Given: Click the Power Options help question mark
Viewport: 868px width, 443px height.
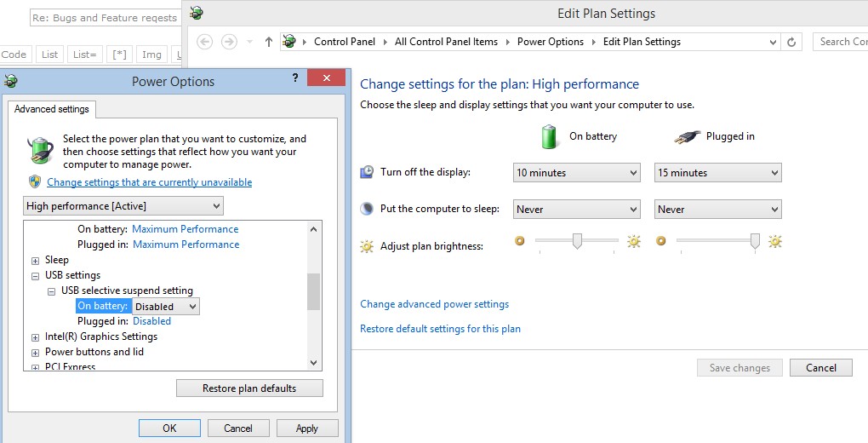Looking at the screenshot, I should tap(295, 78).
